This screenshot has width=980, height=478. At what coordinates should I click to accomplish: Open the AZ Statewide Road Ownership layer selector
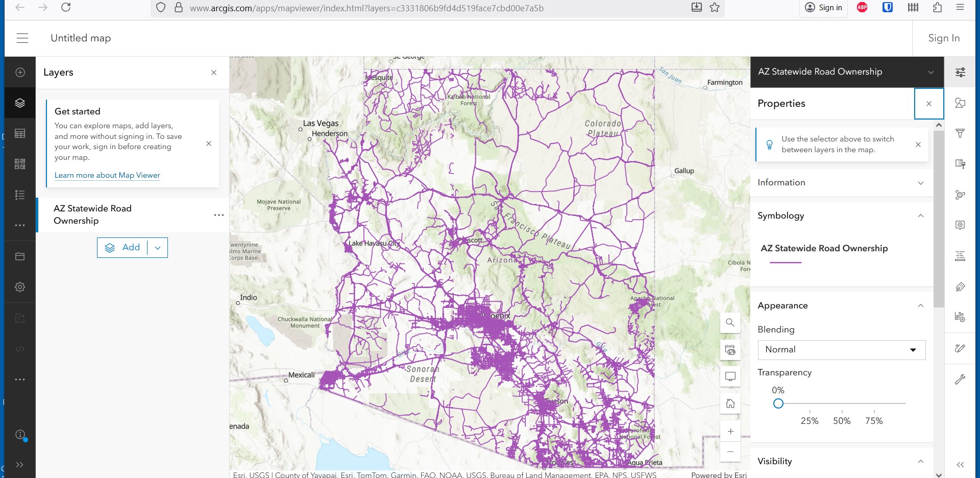coord(846,72)
